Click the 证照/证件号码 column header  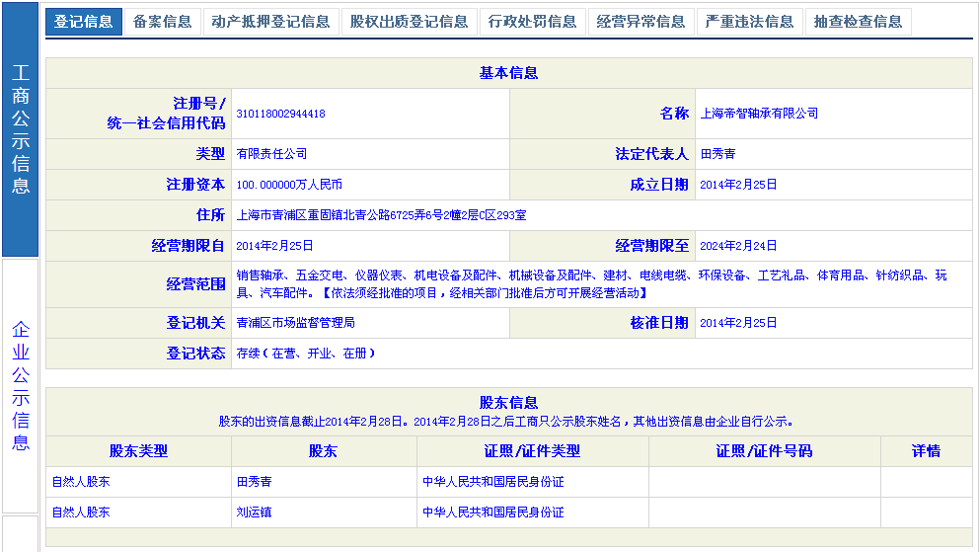(x=764, y=451)
